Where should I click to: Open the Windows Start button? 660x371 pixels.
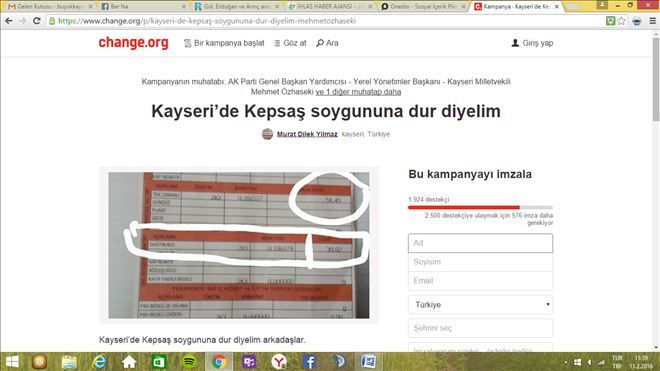click(12, 362)
